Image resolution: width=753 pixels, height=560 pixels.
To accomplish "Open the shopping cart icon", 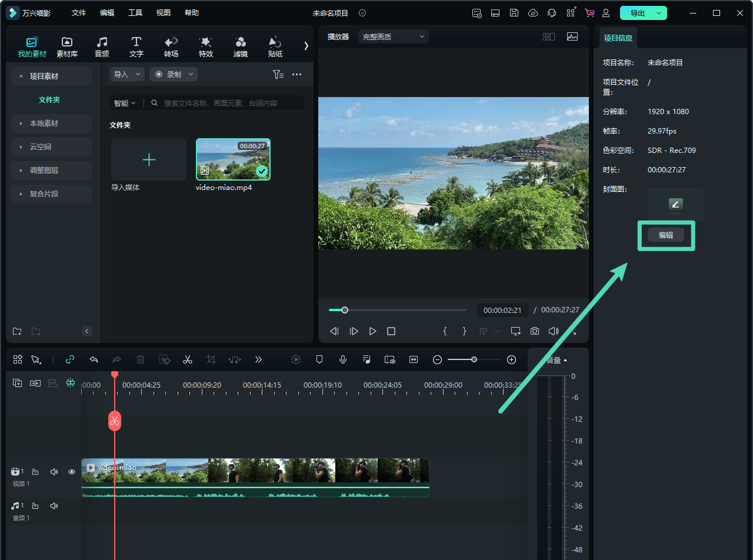I will click(x=589, y=13).
